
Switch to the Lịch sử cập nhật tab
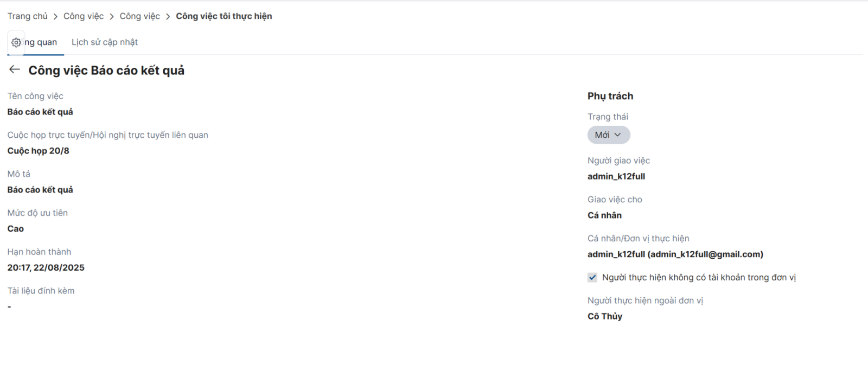pyautogui.click(x=105, y=42)
